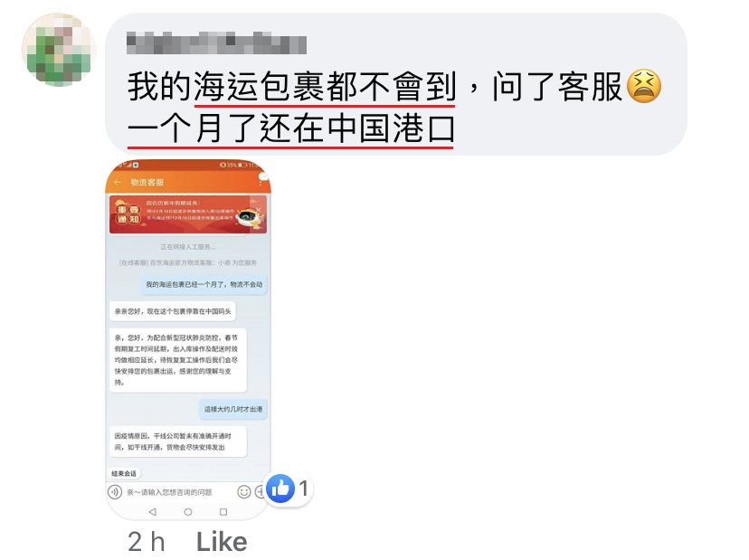This screenshot has height=560, width=749.
Task: Click the customer service reply about 中国码头
Action: tap(173, 311)
